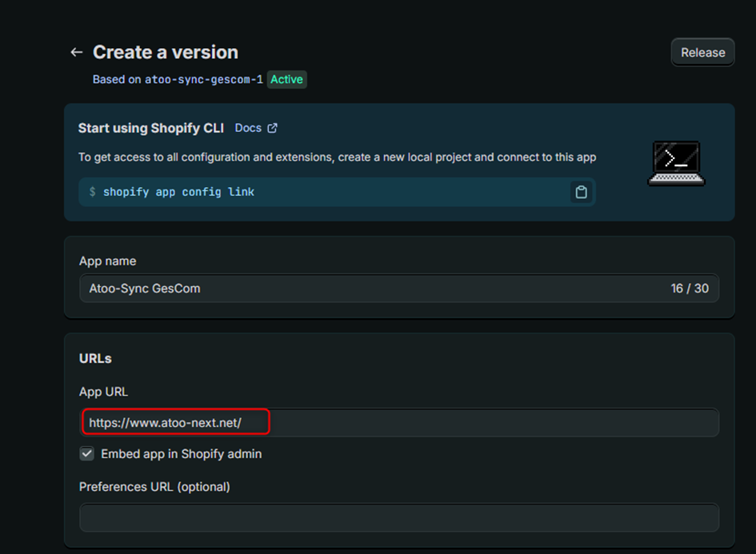Focus the Preferences URL optional field
The image size is (756, 554).
click(x=398, y=518)
